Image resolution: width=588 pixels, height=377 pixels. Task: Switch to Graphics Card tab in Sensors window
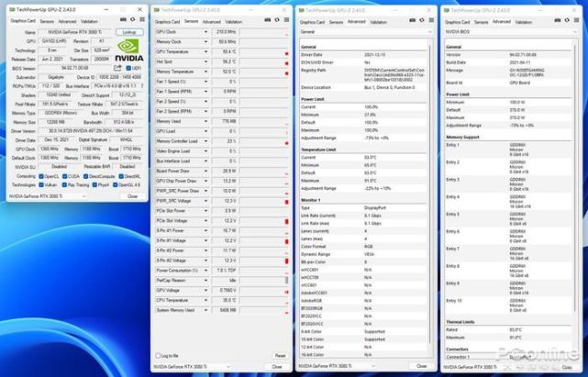[x=167, y=22]
